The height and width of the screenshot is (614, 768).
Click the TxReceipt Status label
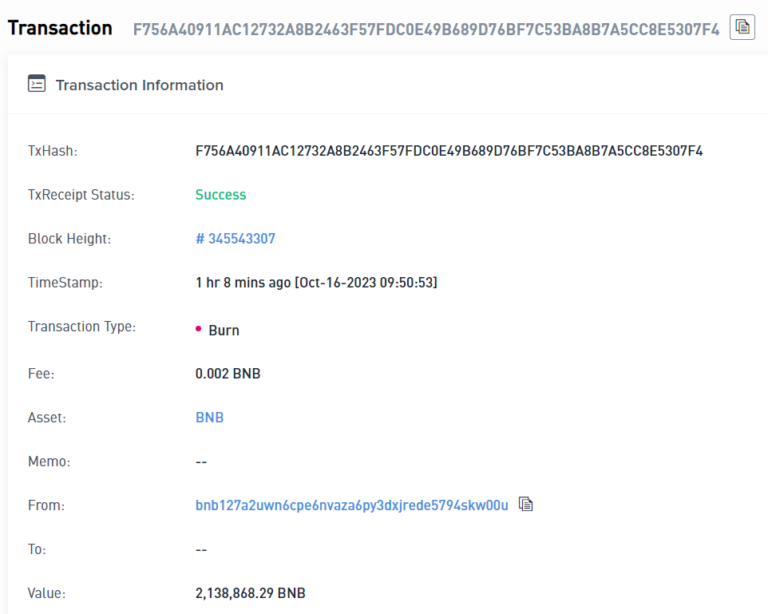click(x=81, y=195)
